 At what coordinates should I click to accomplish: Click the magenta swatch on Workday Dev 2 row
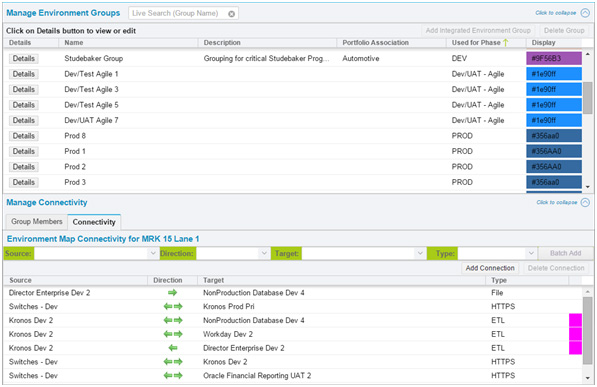click(575, 334)
